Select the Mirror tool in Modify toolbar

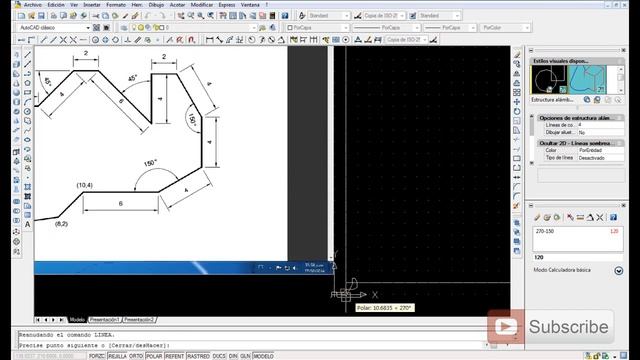point(517,73)
